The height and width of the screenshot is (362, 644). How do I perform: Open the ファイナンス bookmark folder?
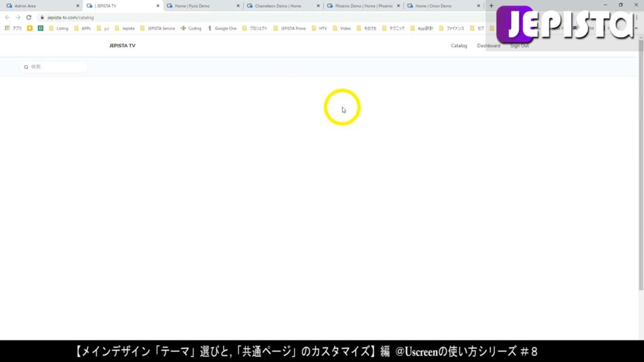[452, 28]
